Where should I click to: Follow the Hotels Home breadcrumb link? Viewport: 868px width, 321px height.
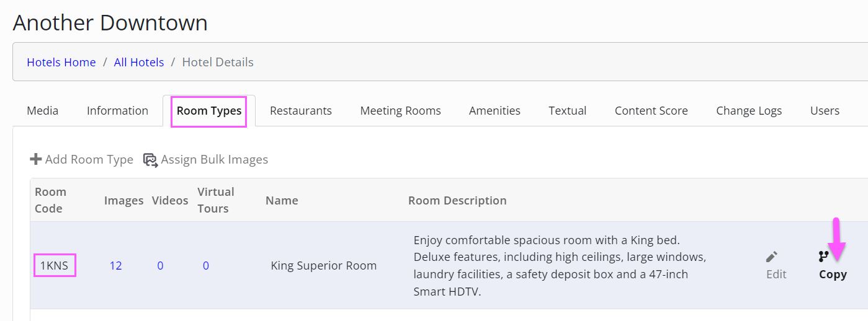pos(61,62)
